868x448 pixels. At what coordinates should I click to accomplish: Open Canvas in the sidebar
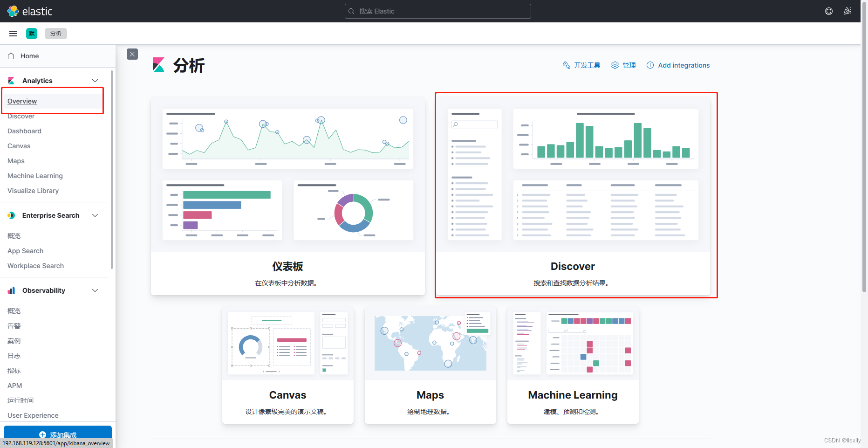pos(19,146)
